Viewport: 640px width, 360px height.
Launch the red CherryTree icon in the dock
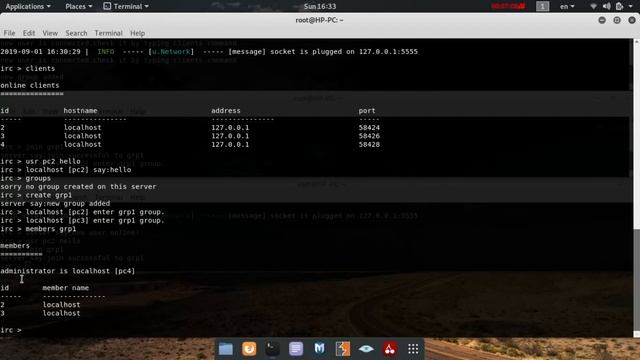[389, 349]
